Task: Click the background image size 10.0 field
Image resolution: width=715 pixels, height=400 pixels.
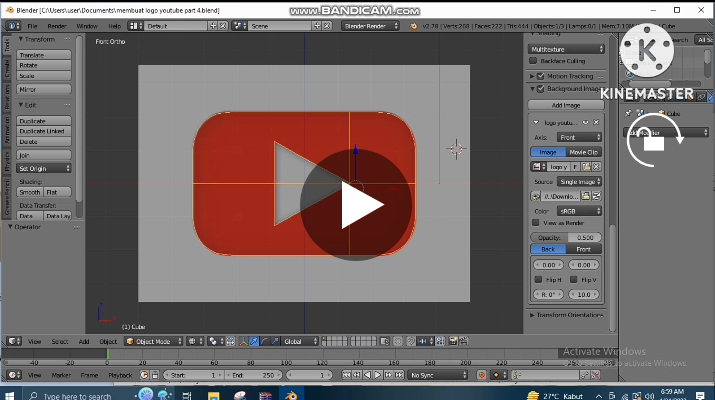Action: [x=584, y=295]
